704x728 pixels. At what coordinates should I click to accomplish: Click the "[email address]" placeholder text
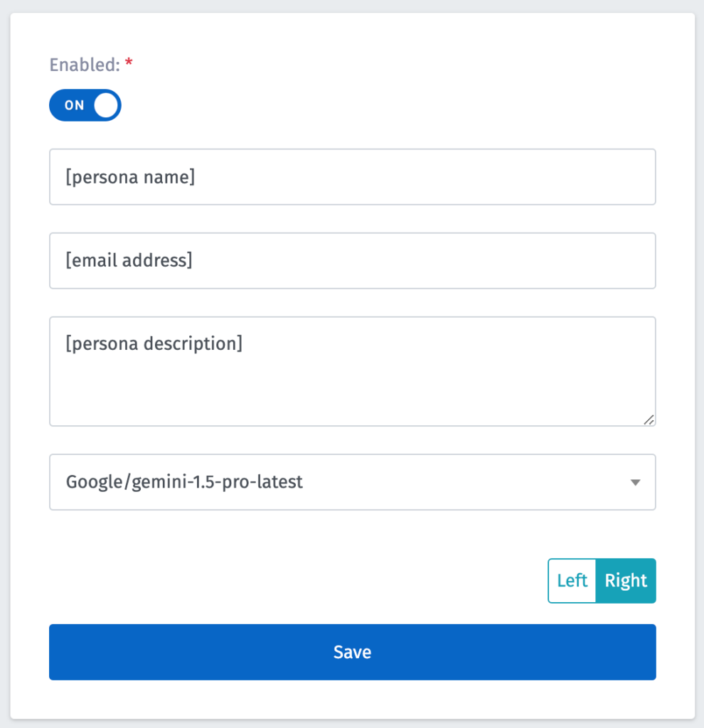(x=129, y=261)
